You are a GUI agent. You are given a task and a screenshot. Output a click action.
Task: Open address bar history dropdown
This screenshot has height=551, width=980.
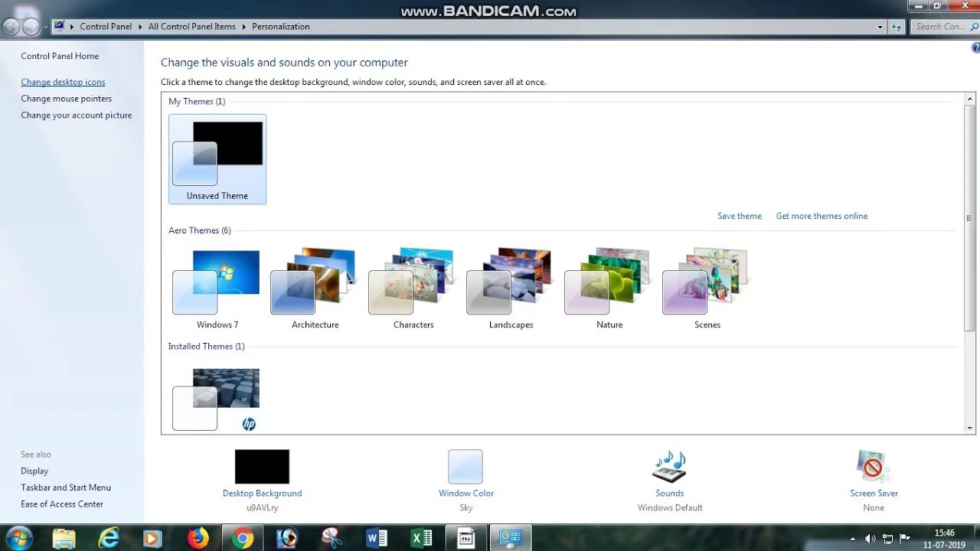(880, 27)
